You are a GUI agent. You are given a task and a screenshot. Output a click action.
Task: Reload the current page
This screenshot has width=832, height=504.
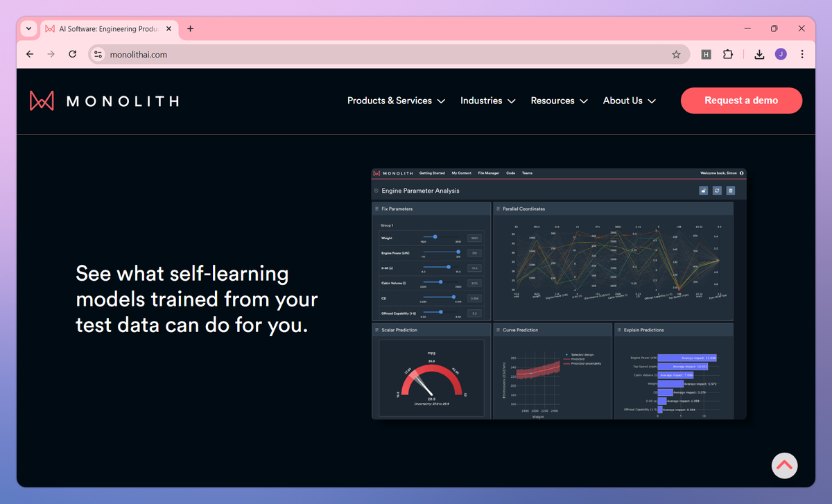[72, 54]
